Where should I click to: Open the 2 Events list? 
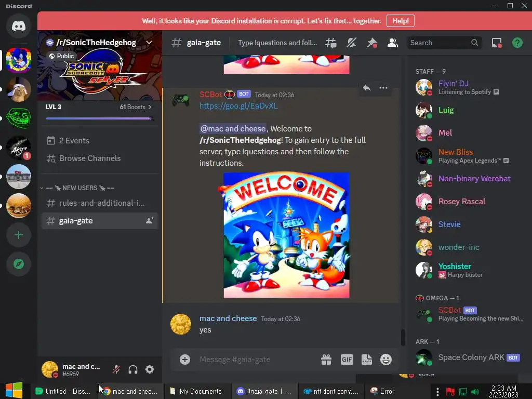(100, 140)
